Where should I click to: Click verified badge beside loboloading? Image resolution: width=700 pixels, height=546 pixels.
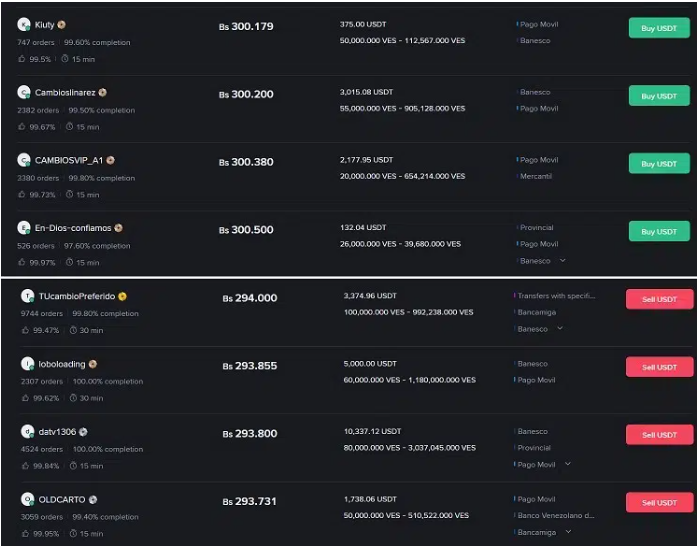tap(93, 364)
